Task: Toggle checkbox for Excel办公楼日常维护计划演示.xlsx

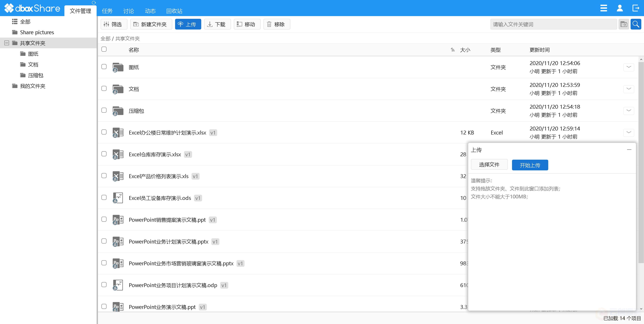Action: click(104, 132)
